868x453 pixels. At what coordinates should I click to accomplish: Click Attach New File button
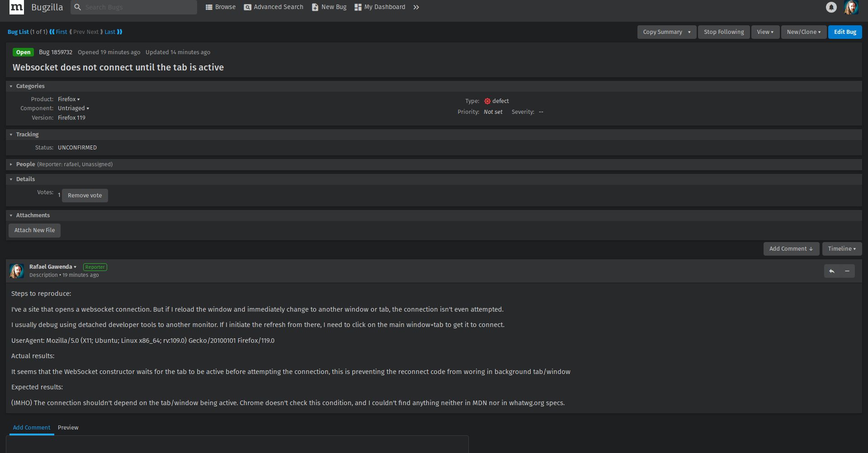pos(34,230)
